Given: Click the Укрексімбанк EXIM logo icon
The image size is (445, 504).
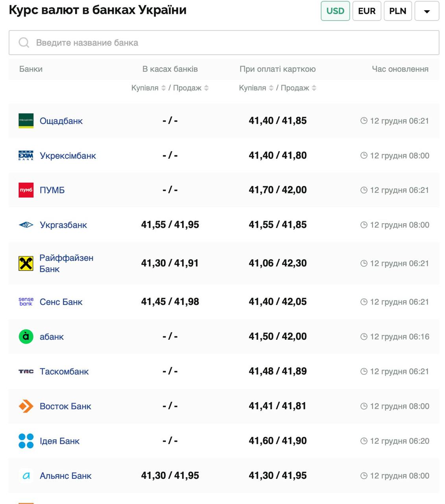Looking at the screenshot, I should pos(26,156).
